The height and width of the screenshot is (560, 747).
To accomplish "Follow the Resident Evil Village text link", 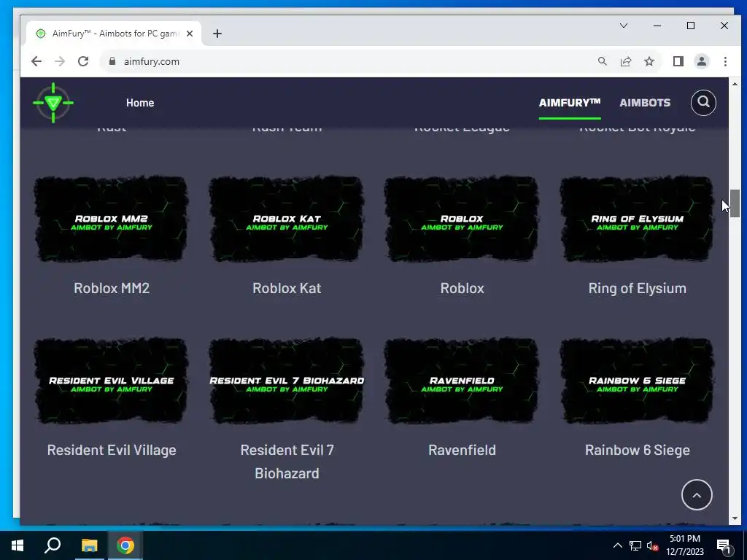I will click(x=112, y=450).
